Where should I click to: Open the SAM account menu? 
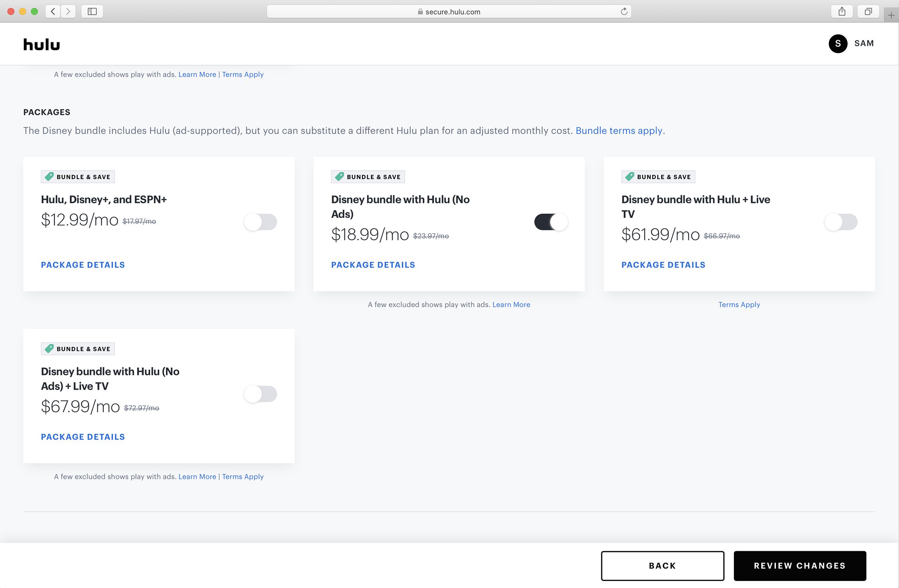(x=864, y=44)
